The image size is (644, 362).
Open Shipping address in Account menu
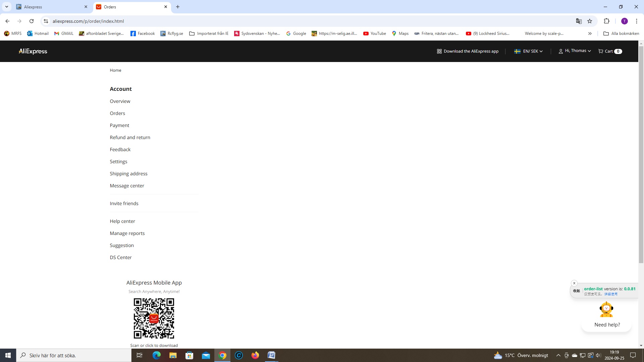tap(128, 174)
